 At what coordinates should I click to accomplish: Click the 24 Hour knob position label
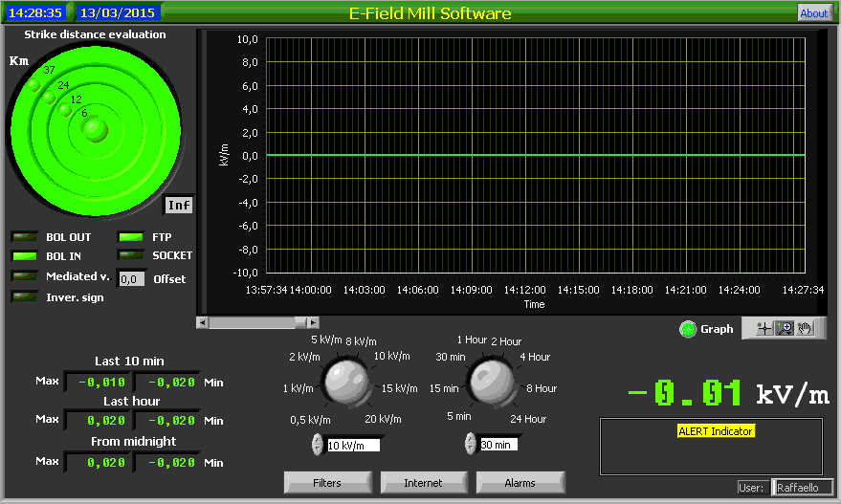point(528,419)
